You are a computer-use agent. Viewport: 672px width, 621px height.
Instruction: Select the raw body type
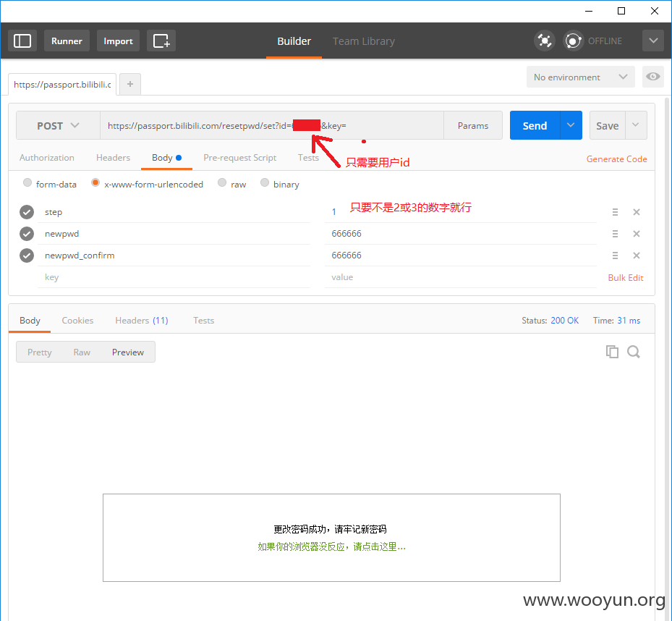(222, 182)
